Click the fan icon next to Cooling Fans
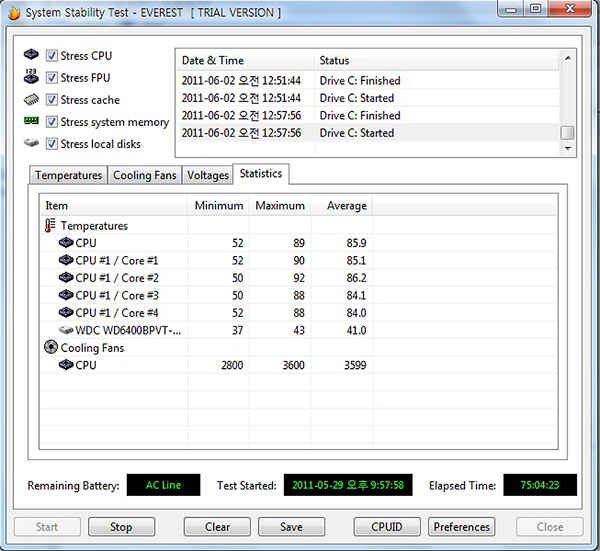This screenshot has height=551, width=600. click(51, 347)
